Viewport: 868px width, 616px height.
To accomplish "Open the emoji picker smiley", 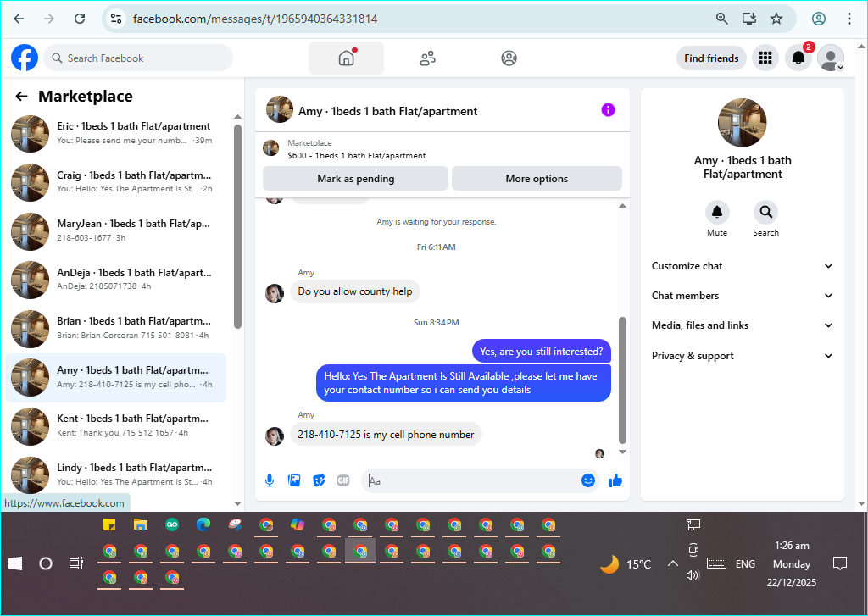I will (588, 480).
